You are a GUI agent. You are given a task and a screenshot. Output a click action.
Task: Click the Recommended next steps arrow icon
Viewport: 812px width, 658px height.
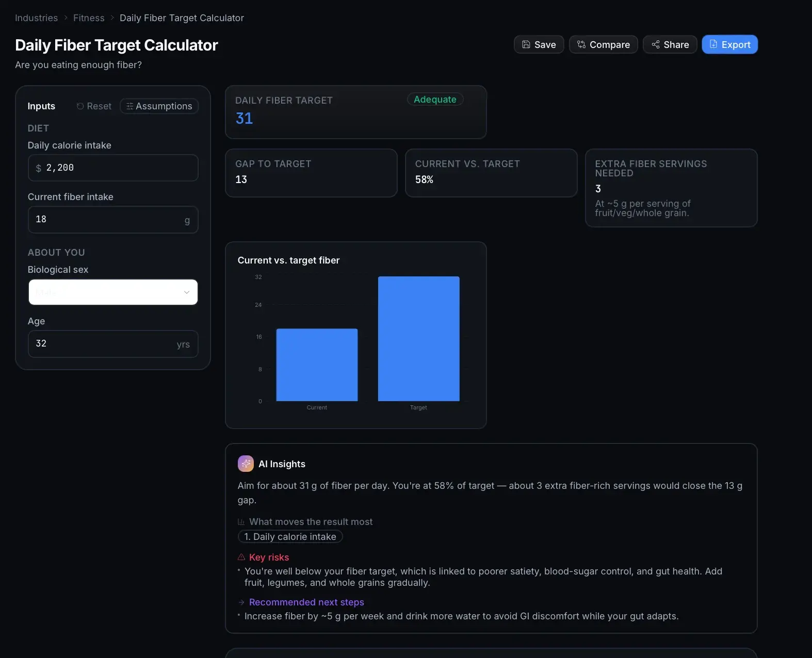click(x=241, y=602)
